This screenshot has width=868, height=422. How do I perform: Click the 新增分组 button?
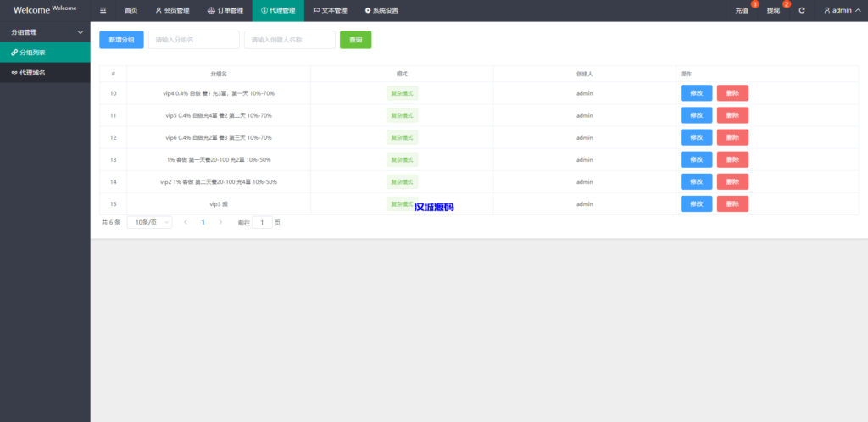[121, 40]
